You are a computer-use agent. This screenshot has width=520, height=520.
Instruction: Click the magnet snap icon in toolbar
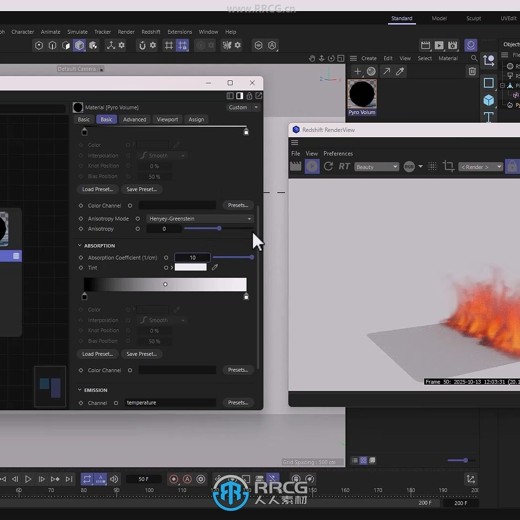click(142, 45)
